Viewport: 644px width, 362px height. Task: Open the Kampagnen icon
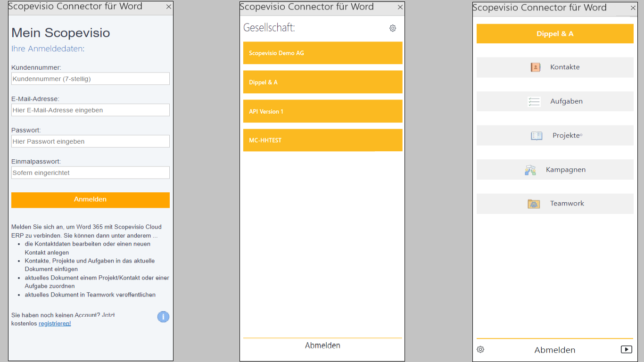tap(530, 170)
